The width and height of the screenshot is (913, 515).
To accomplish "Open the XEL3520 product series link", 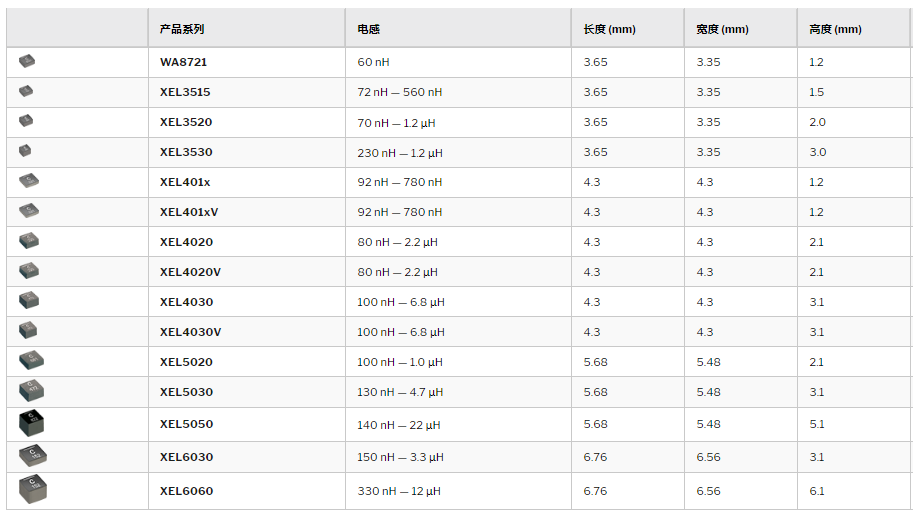I will point(186,122).
